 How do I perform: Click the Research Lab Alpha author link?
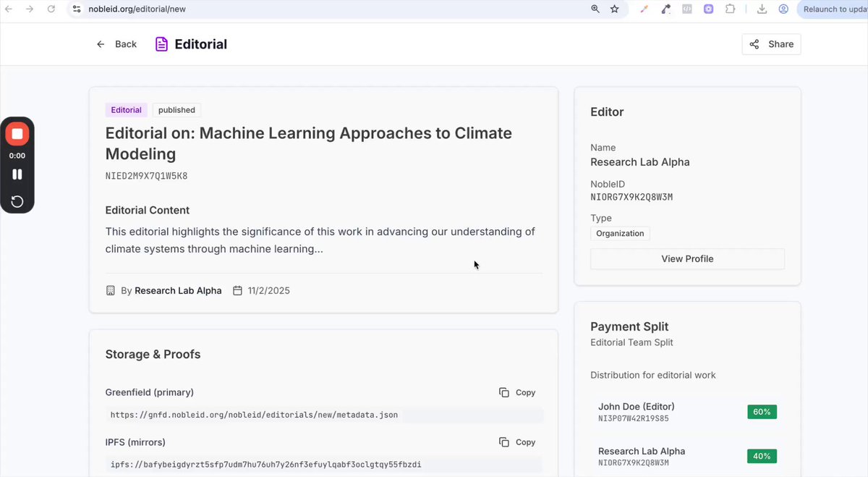coord(178,291)
